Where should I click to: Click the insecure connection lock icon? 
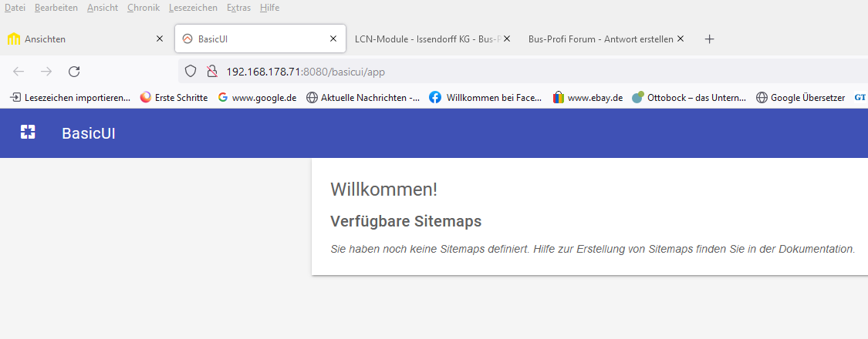[211, 72]
